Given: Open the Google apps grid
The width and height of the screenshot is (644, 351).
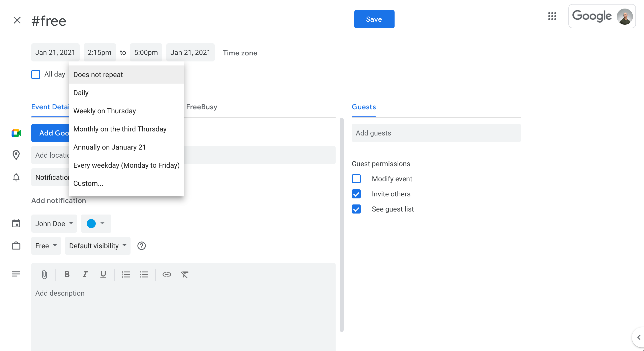Looking at the screenshot, I should click(552, 16).
